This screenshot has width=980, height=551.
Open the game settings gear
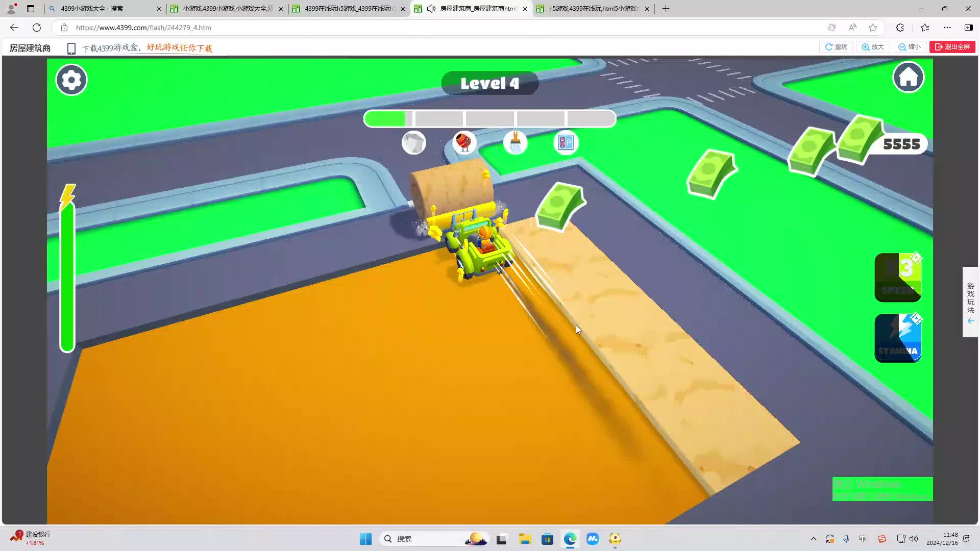[71, 80]
